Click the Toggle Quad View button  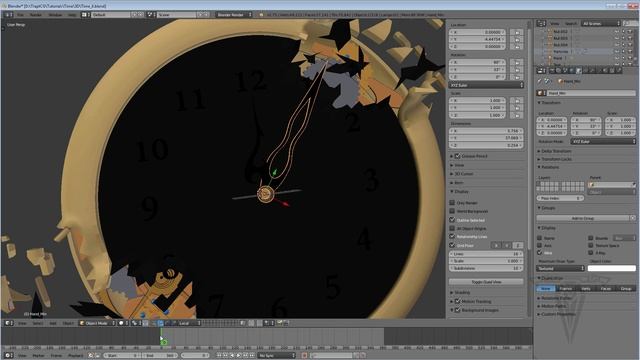[486, 282]
